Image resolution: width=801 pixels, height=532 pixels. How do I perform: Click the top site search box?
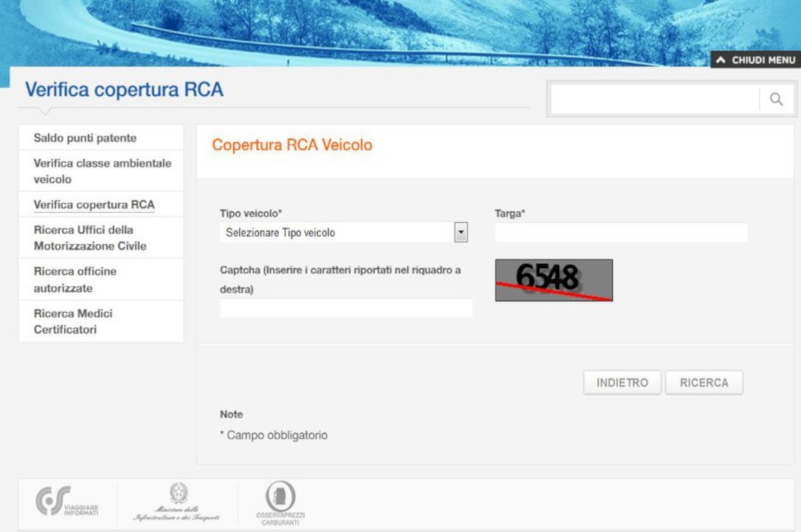654,100
